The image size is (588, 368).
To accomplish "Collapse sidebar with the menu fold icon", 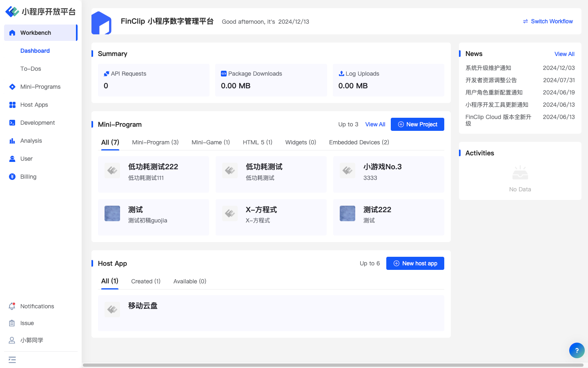I will [12, 360].
